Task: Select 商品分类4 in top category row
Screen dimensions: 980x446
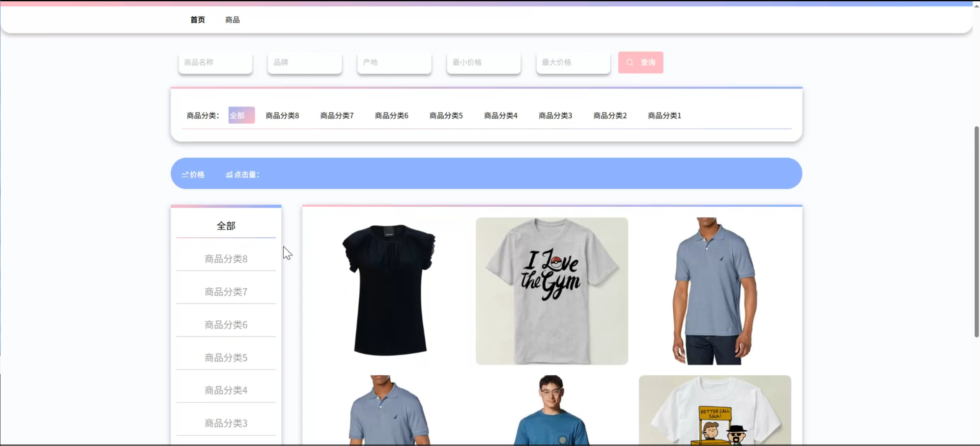Action: coord(501,115)
